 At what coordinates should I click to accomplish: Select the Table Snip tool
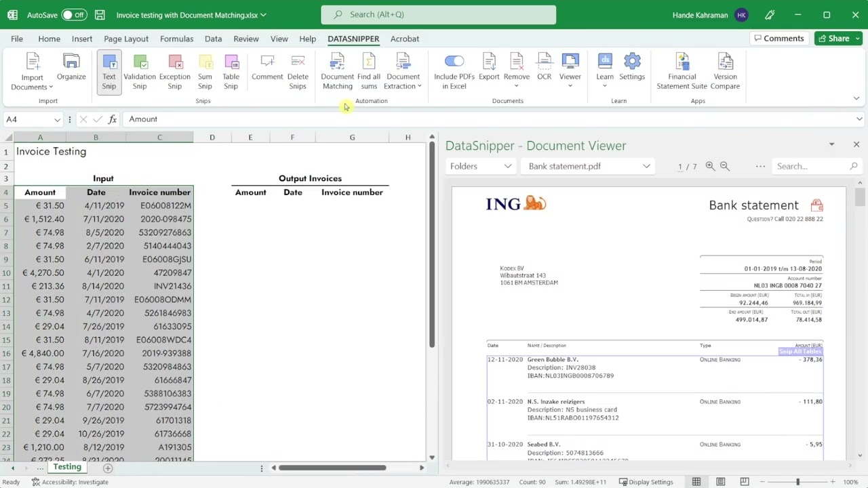click(231, 72)
